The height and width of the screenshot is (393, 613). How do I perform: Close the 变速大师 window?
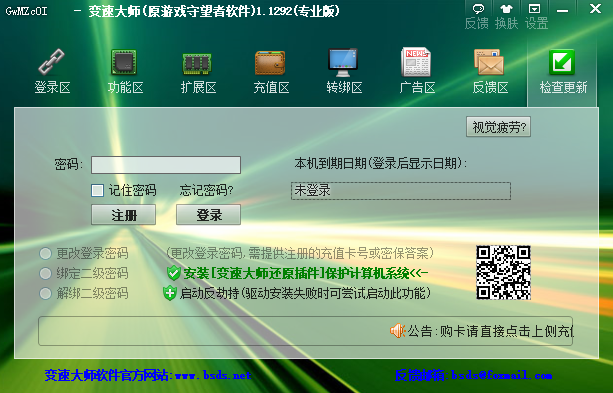595,9
